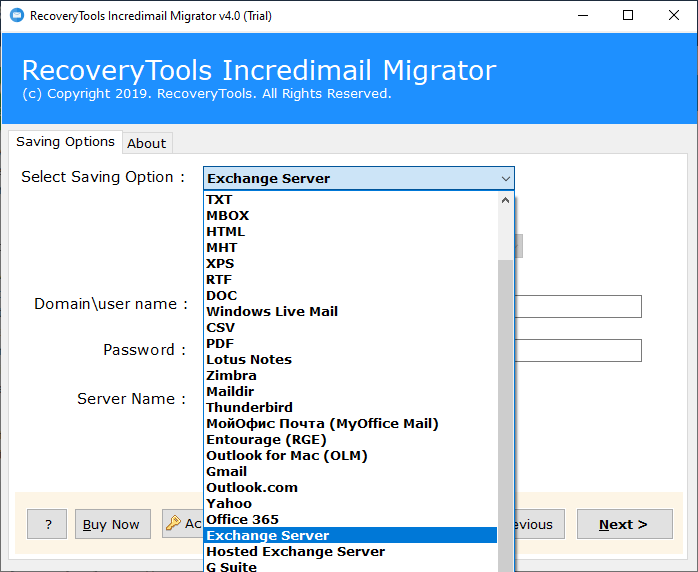Viewport: 698px width, 572px height.
Task: Select HTML in the dropdown list
Action: (x=350, y=231)
